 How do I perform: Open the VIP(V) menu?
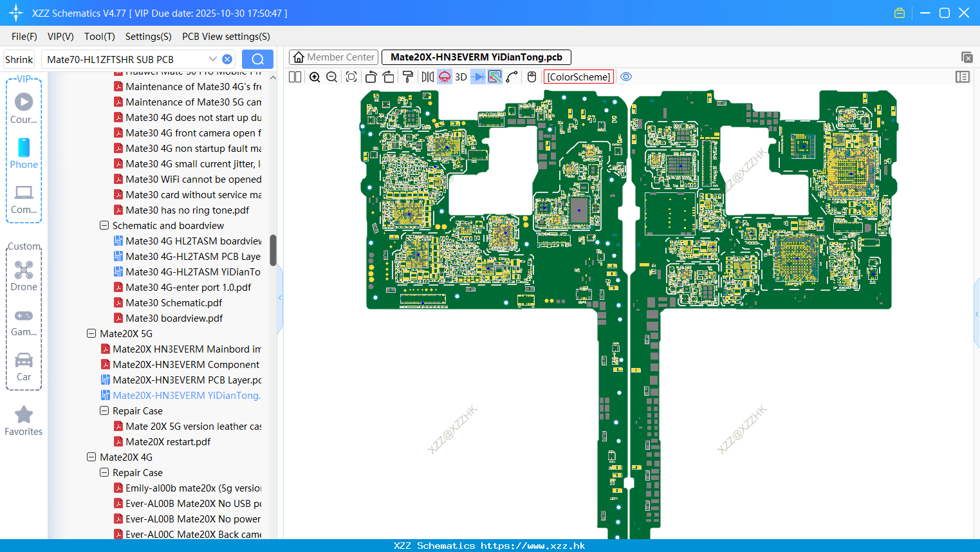[60, 37]
